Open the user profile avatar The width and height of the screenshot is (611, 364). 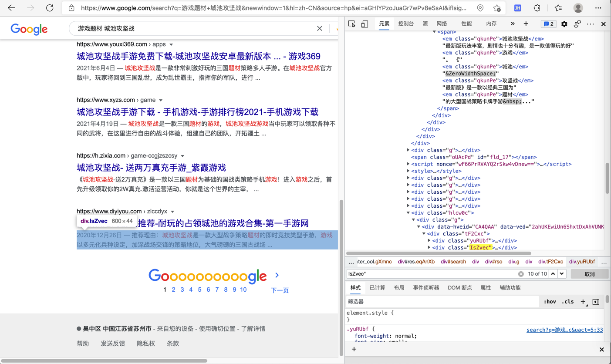coord(578,8)
